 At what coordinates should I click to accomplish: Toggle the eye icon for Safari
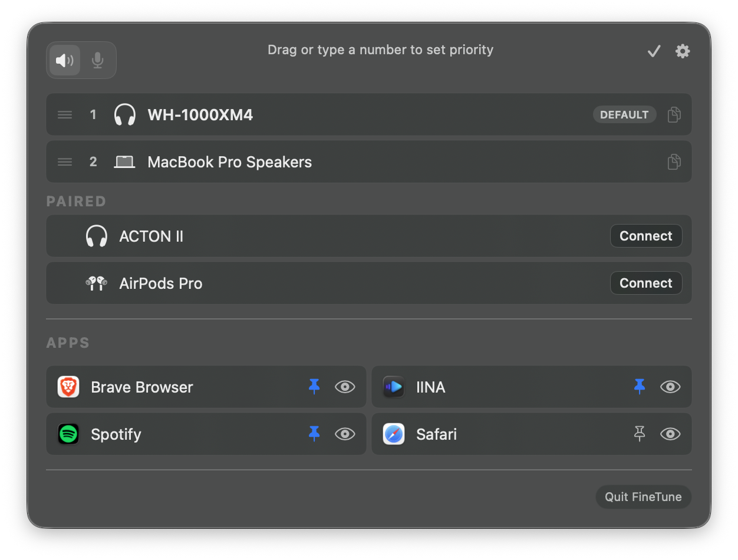[x=670, y=434]
